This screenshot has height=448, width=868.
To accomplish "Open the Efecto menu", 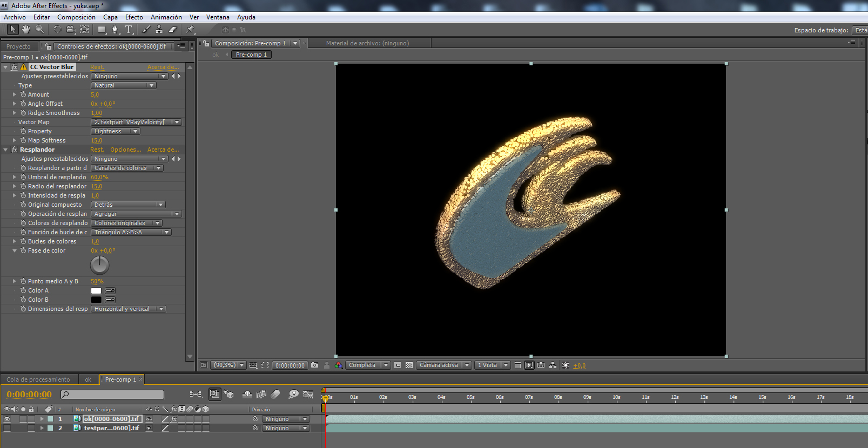I will point(134,17).
